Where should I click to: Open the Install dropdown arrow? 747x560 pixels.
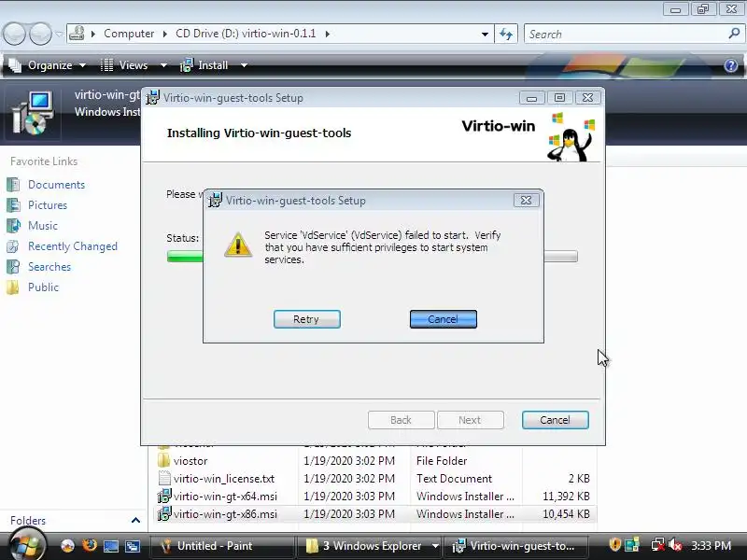[244, 65]
